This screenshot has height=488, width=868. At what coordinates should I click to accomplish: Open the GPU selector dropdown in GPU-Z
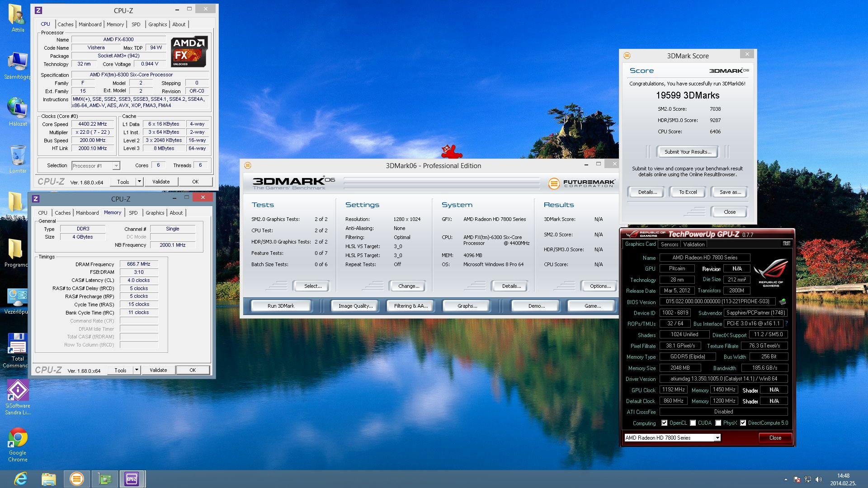[x=672, y=437]
